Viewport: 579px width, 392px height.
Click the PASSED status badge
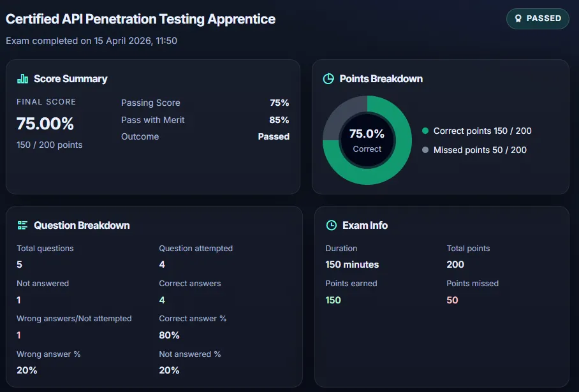coord(537,18)
